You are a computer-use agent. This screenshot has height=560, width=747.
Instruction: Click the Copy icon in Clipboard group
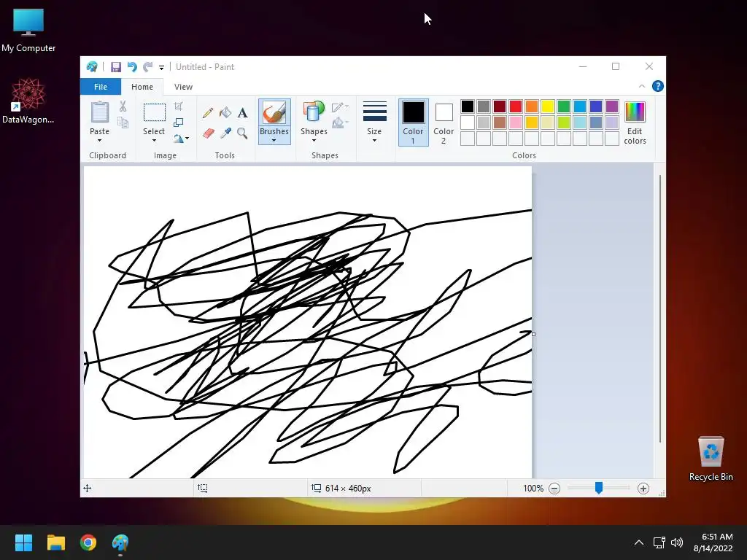point(123,122)
